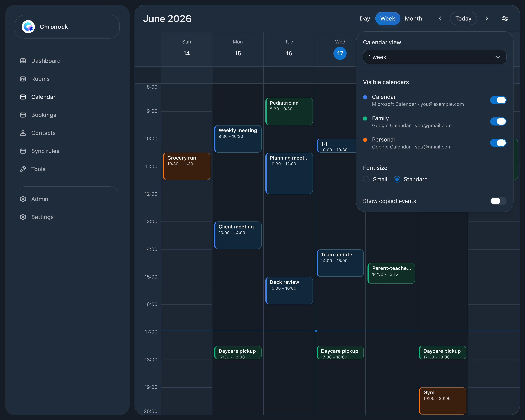Click the Bookings sidebar icon

tap(23, 115)
